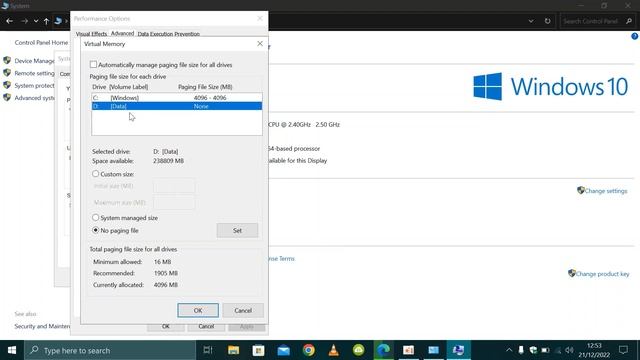Open Task View on taskbar
Screen dimensions: 640x360
pyautogui.click(x=208, y=350)
